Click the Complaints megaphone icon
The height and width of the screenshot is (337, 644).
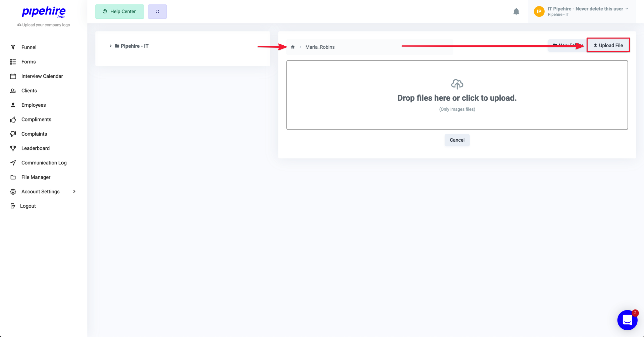13,134
